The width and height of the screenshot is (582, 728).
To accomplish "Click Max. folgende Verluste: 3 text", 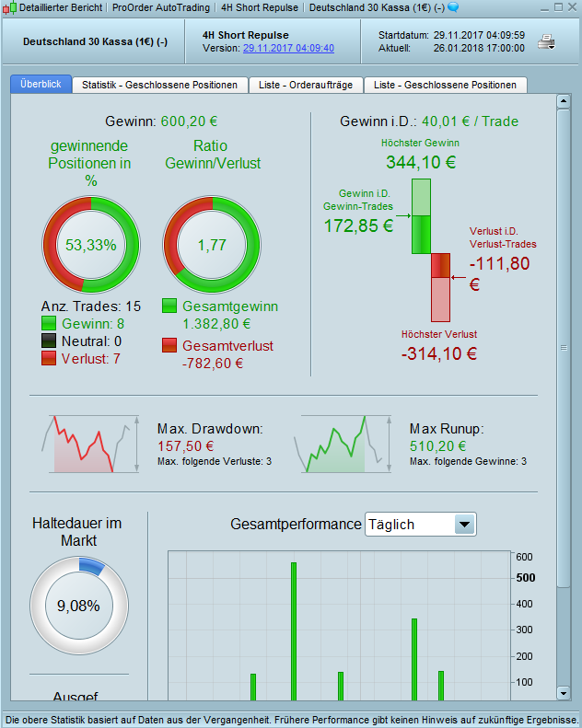I will (215, 461).
